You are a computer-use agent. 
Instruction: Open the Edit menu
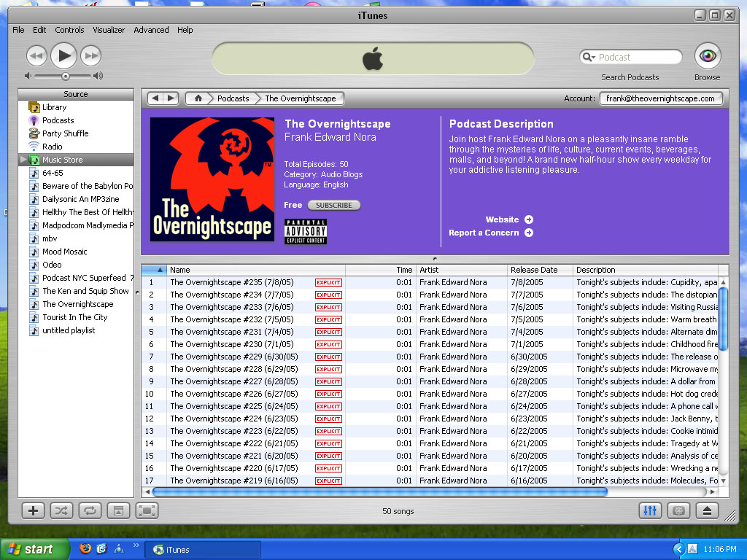click(x=39, y=30)
